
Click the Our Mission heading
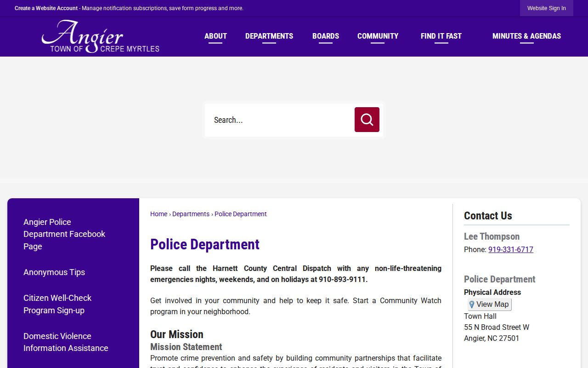(x=177, y=334)
